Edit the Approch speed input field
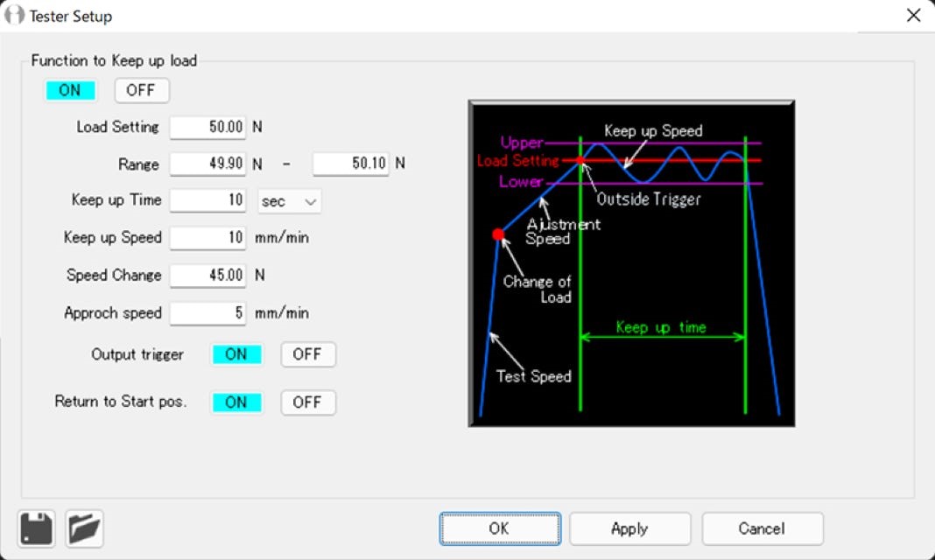 pyautogui.click(x=208, y=313)
